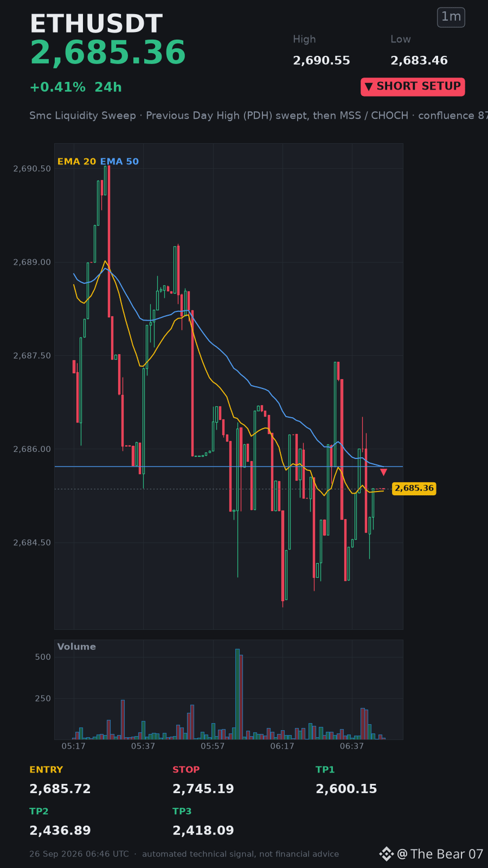Screen dimensions: 488x868
Task: Click the Volume panel label
Action: coord(76,647)
